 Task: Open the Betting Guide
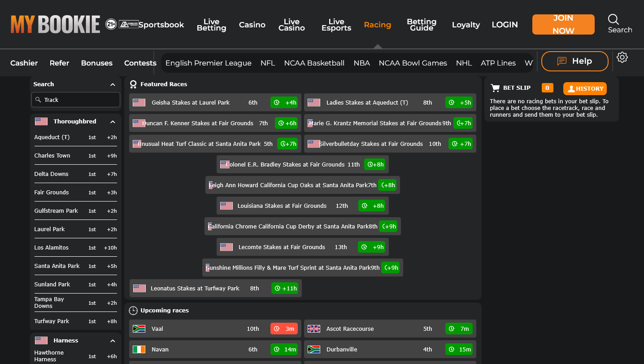pyautogui.click(x=422, y=25)
